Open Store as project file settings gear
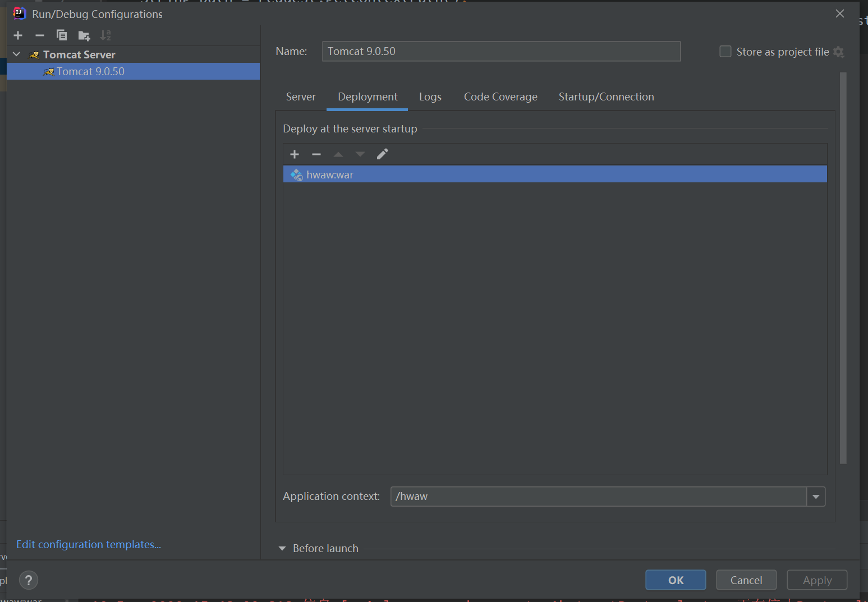This screenshot has width=868, height=602. tap(839, 52)
